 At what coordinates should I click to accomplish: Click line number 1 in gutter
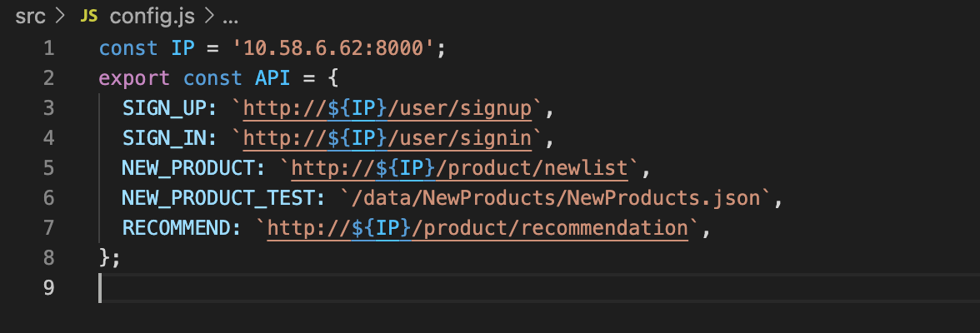pyautogui.click(x=48, y=49)
